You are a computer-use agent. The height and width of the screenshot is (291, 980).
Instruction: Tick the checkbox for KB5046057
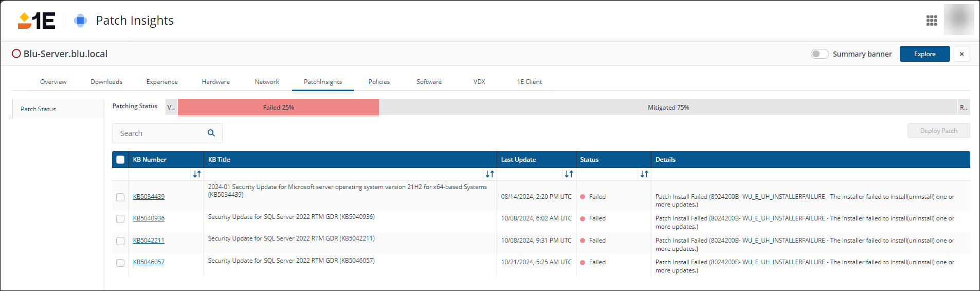[x=120, y=263]
